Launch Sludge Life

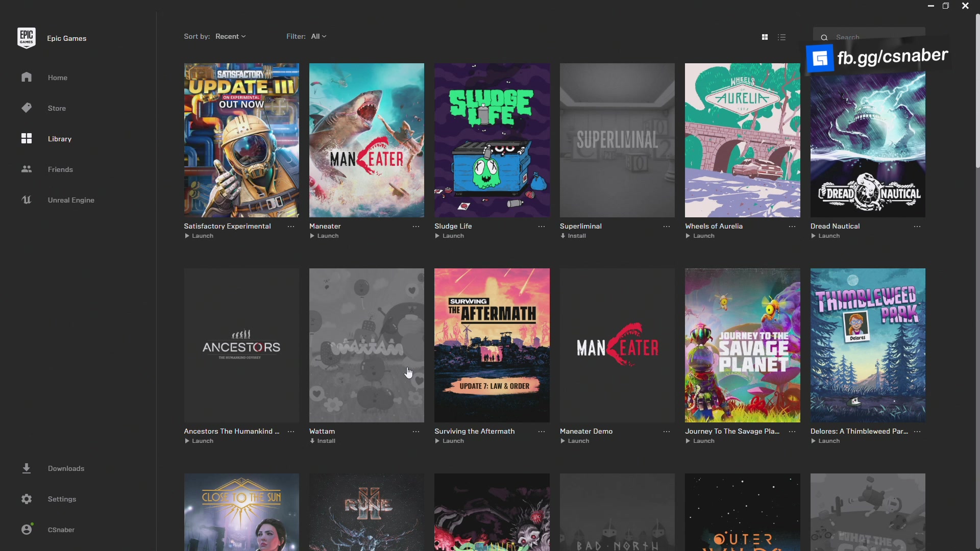pos(450,236)
